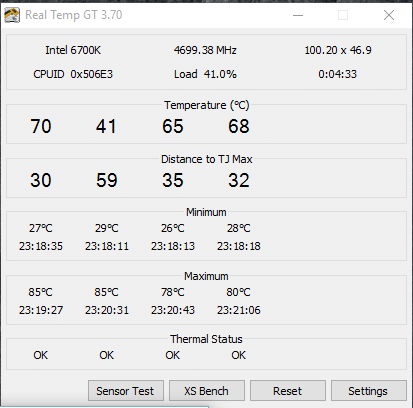Click the Real Temp GT 3.70 title text

[x=74, y=15]
